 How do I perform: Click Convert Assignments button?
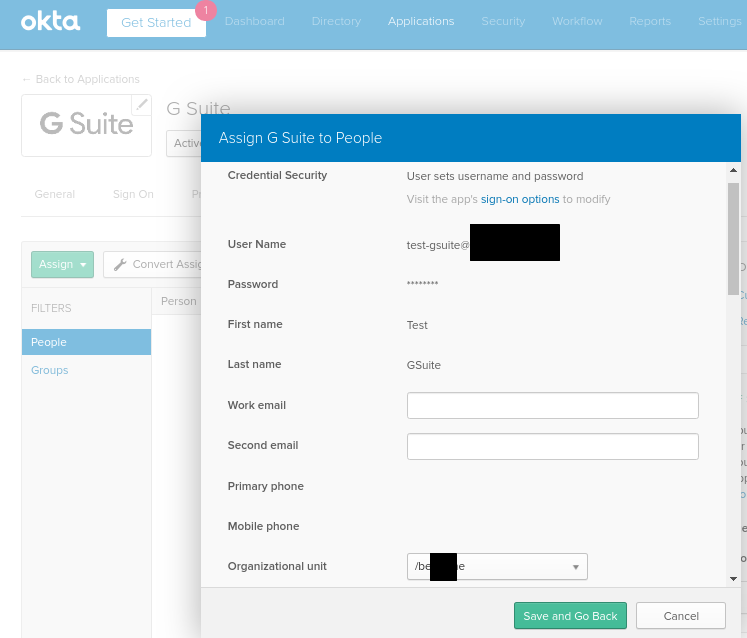pos(152,264)
